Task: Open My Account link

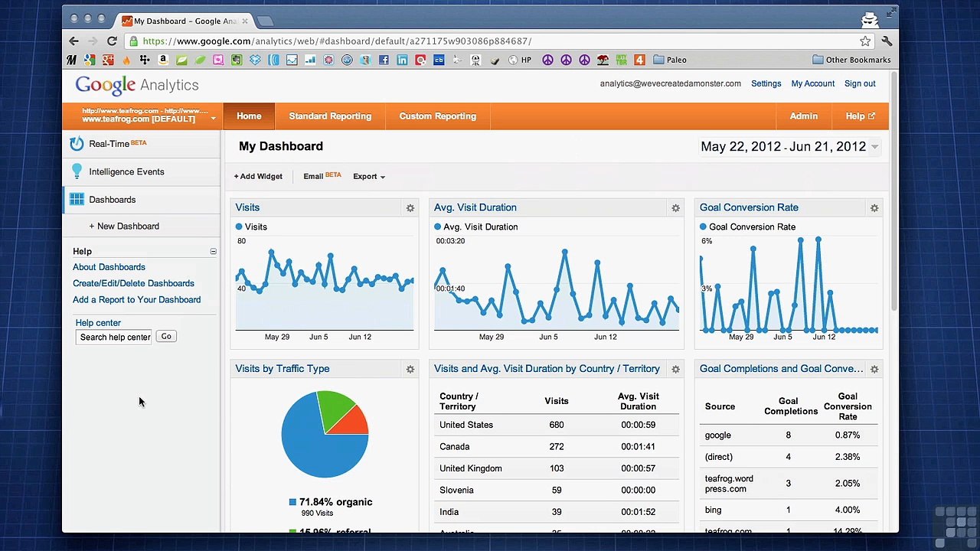Action: click(812, 83)
